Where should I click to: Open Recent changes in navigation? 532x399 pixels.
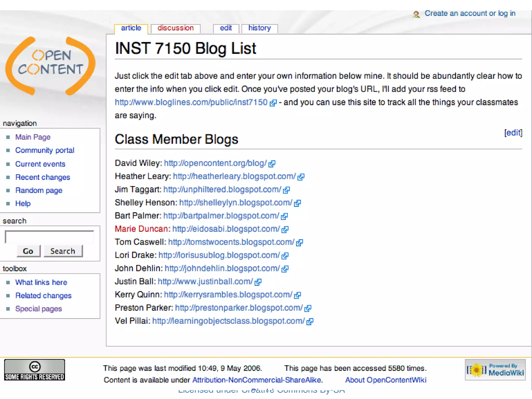pyautogui.click(x=43, y=177)
